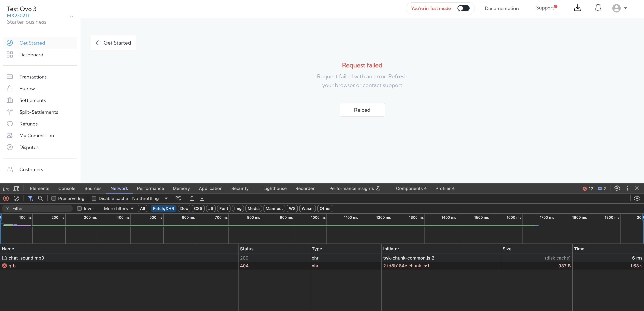
Task: Open Transactions in the sidebar
Action: point(33,77)
